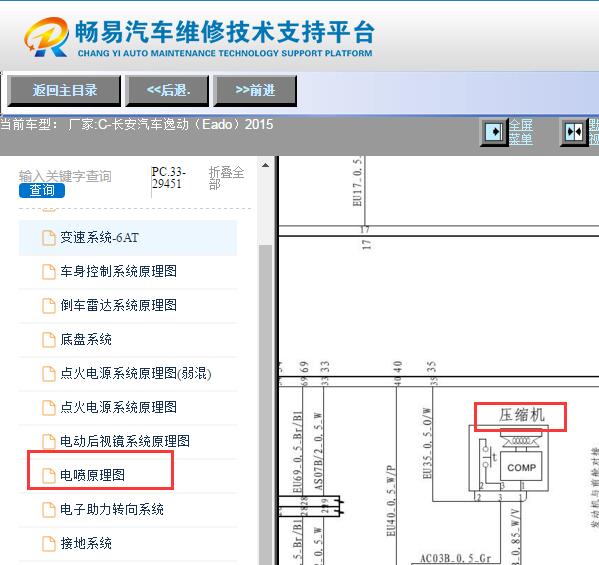Viewport: 599px width, 565px height.
Task: Click the EU17_0.5 wire label at the top
Action: coord(357,181)
